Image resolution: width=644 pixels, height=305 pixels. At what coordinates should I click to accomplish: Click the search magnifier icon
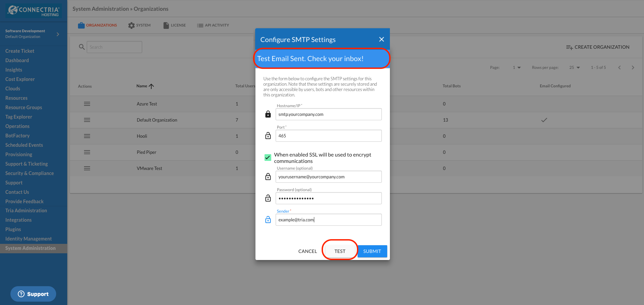point(82,47)
